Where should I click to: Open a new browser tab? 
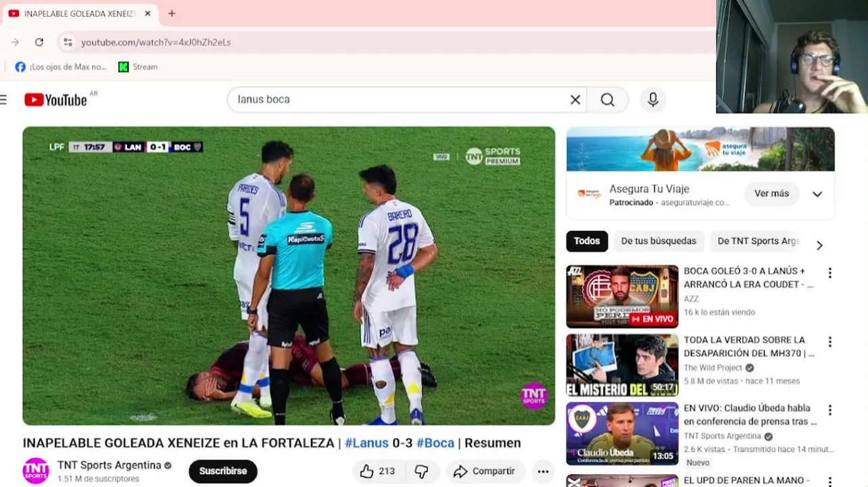click(172, 14)
